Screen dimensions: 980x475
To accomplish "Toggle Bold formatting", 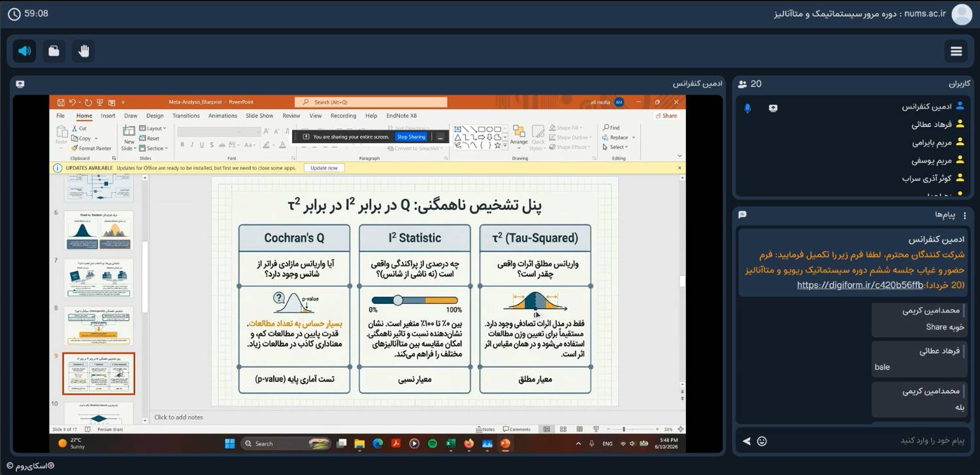I will [x=182, y=145].
